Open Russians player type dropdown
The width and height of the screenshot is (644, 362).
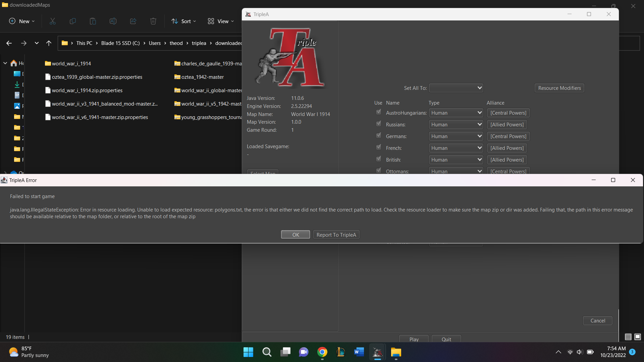[x=456, y=124]
